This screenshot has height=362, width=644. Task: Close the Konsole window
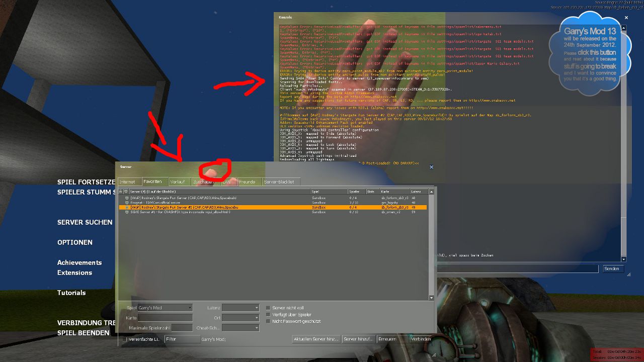tap(626, 18)
